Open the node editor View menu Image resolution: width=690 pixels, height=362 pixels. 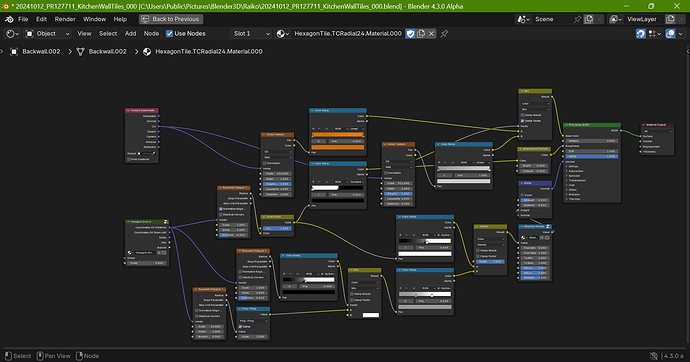84,33
